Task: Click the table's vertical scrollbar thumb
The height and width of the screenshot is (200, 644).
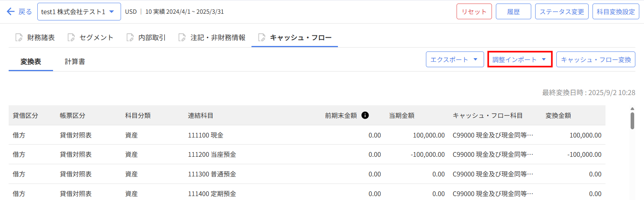Action: (632, 121)
